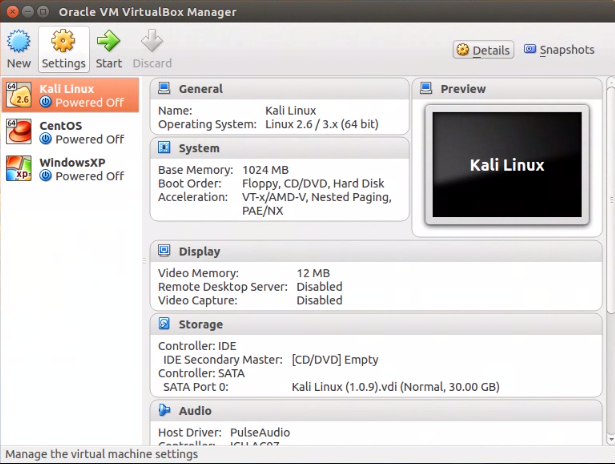
Task: Select the Kali Linux virtual machine
Action: [x=71, y=95]
